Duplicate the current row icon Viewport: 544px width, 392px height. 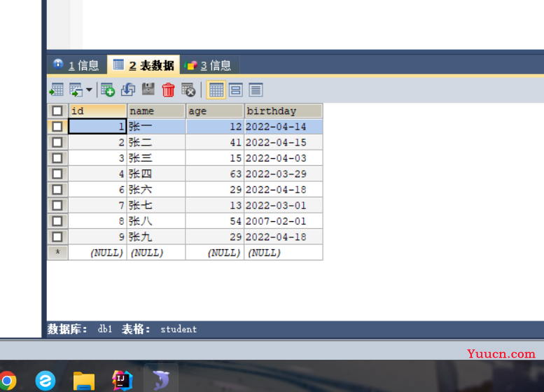coord(128,90)
